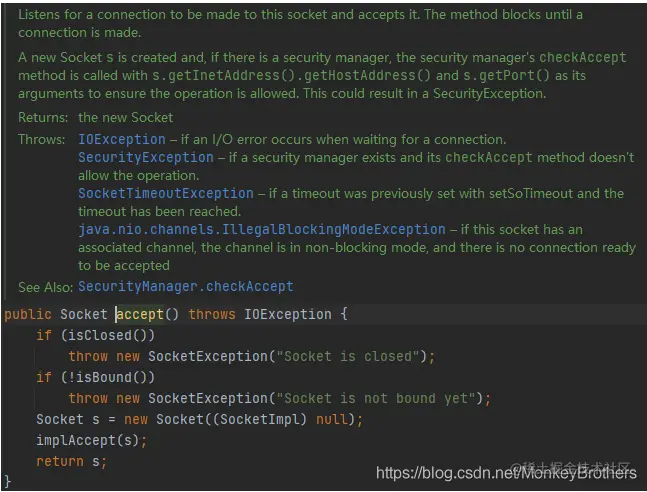Image resolution: width=647 pixels, height=492 pixels.
Task: Click the !isBound() condition
Action: click(x=108, y=377)
